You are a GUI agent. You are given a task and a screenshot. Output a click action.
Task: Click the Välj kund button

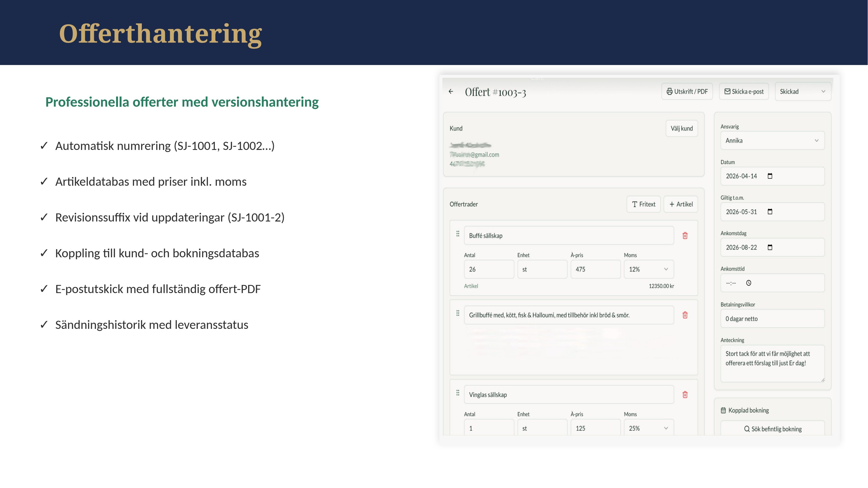coord(682,129)
